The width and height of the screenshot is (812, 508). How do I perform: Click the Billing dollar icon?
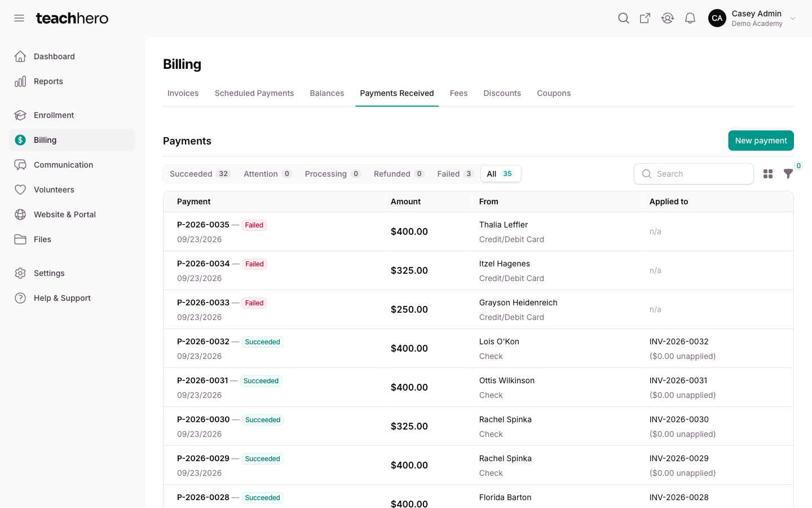click(x=20, y=140)
